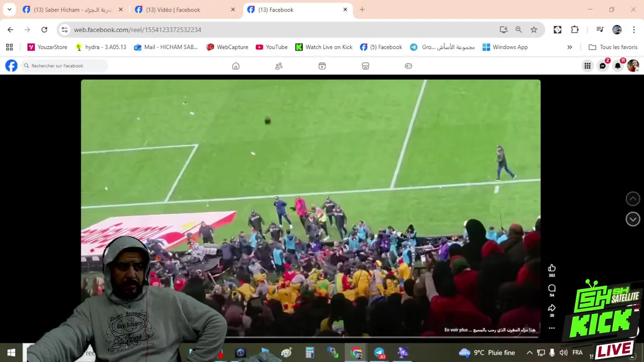Open the zoom magnifier icon in address bar
Image resolution: width=644 pixels, height=362 pixels.
coord(519,30)
